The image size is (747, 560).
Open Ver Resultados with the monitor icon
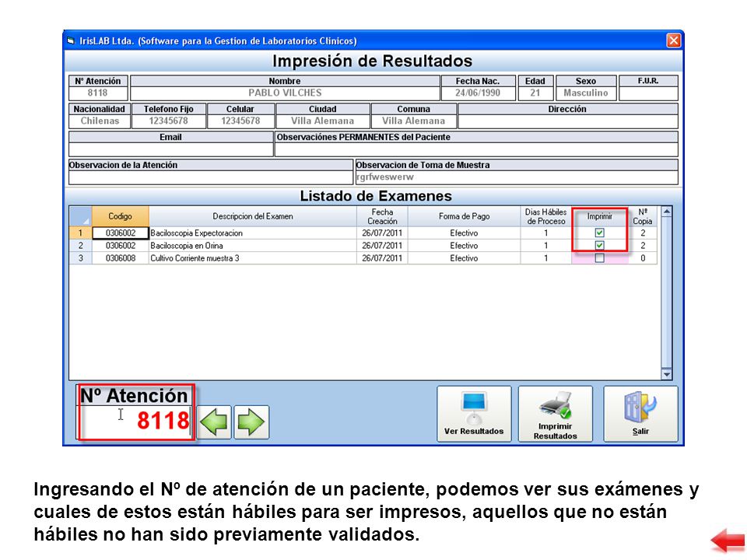pyautogui.click(x=474, y=414)
